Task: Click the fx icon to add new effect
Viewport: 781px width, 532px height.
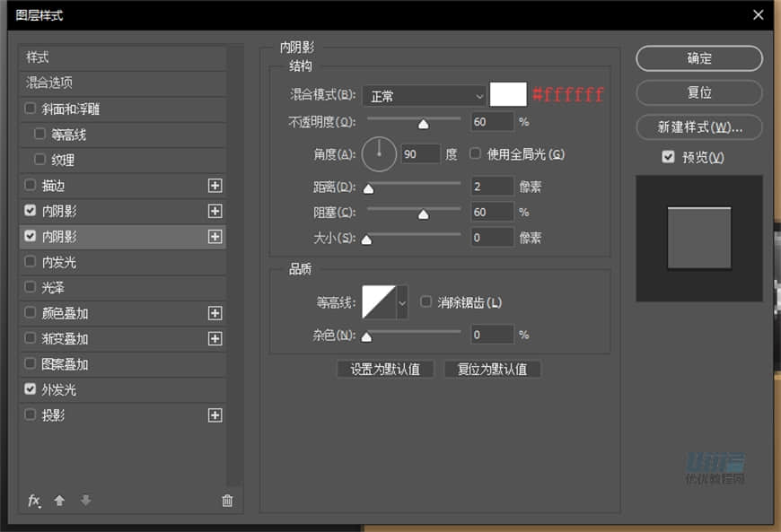Action: tap(34, 501)
